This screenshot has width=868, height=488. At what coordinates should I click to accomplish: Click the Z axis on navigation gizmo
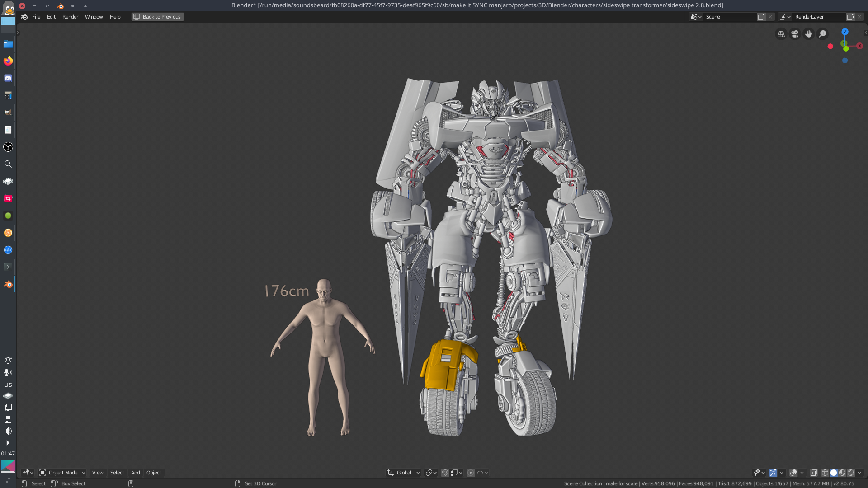[844, 32]
